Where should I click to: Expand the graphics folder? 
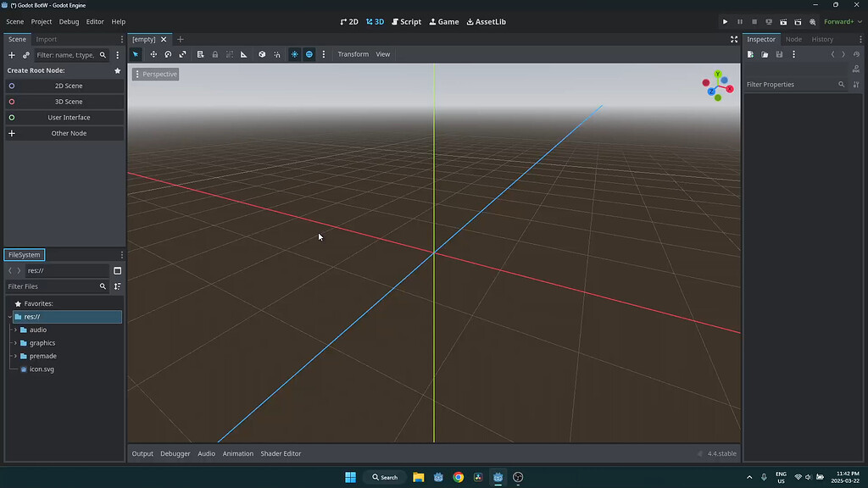tap(15, 343)
